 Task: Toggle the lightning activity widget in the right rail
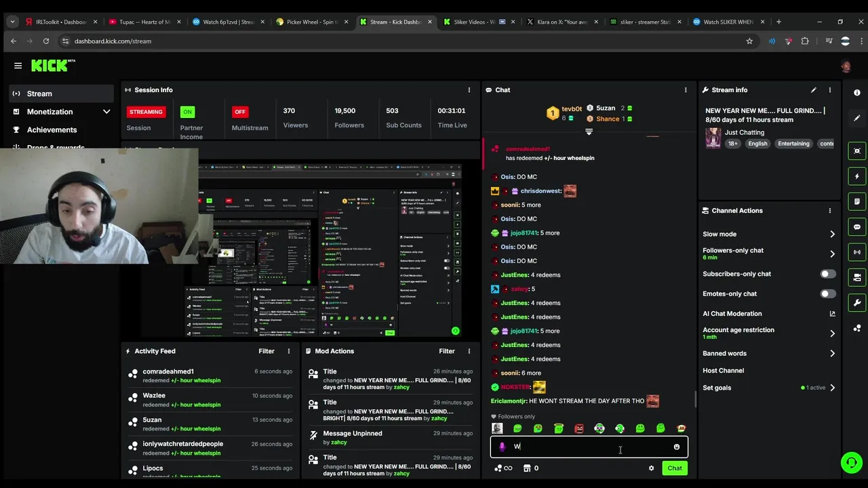(857, 176)
